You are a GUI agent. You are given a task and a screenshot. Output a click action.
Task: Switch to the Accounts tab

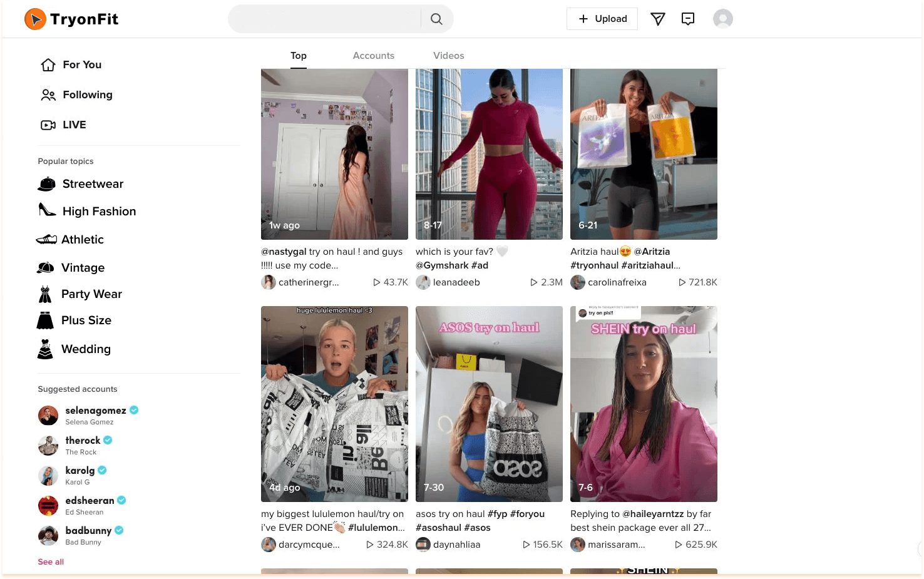[x=374, y=56]
